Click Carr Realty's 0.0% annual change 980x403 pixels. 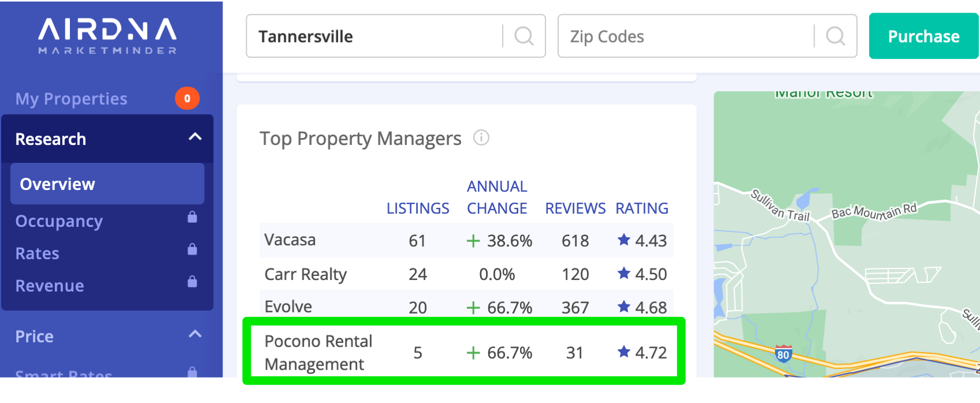pyautogui.click(x=497, y=274)
